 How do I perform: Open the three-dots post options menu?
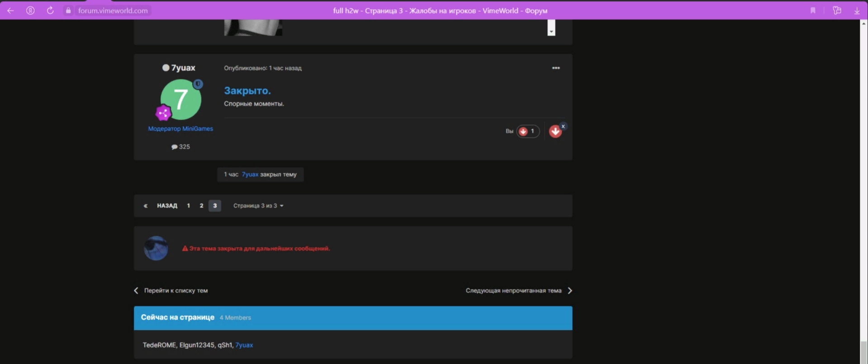click(556, 68)
